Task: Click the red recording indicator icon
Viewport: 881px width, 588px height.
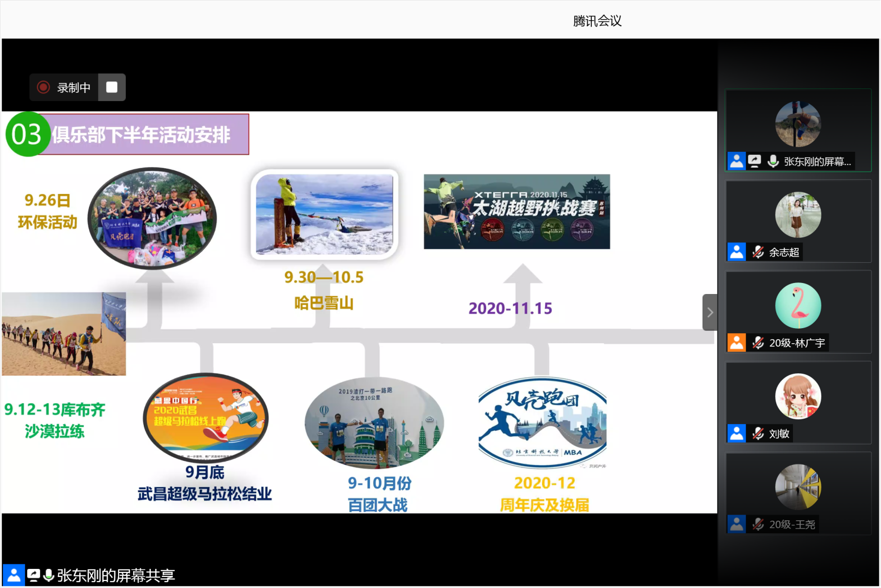Action: point(44,87)
